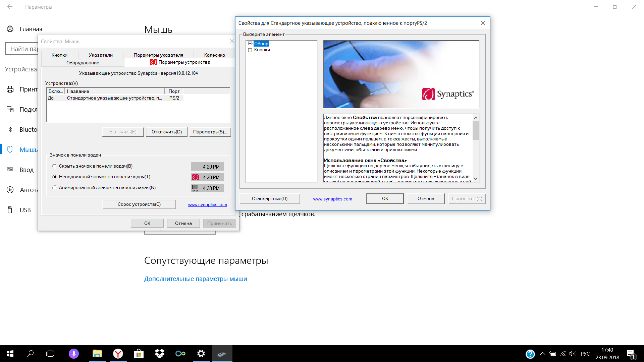Click the Название column header

pos(115,91)
